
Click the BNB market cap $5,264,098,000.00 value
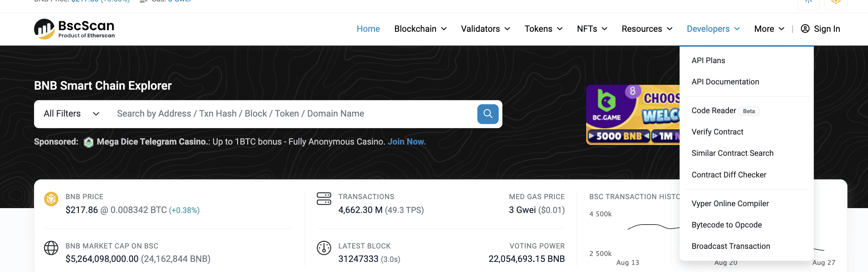(x=102, y=259)
